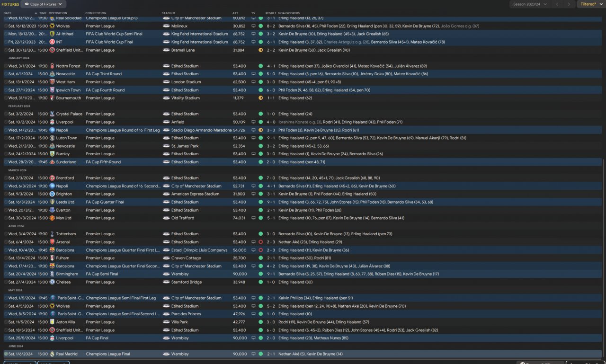The height and width of the screenshot is (364, 606).
Task: Open the Filtered* filter dropdown
Action: point(591,4)
